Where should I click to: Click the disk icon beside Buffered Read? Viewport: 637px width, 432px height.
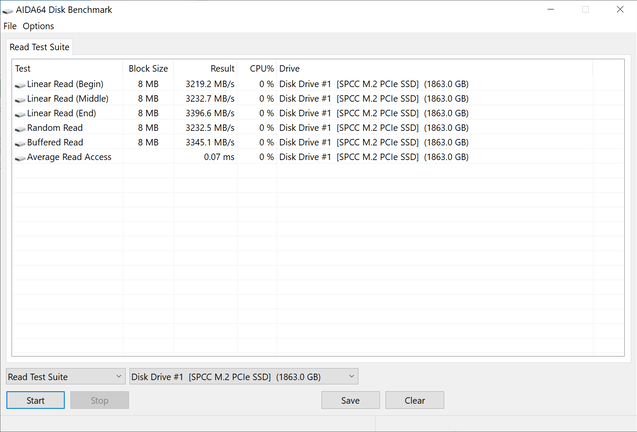click(20, 143)
